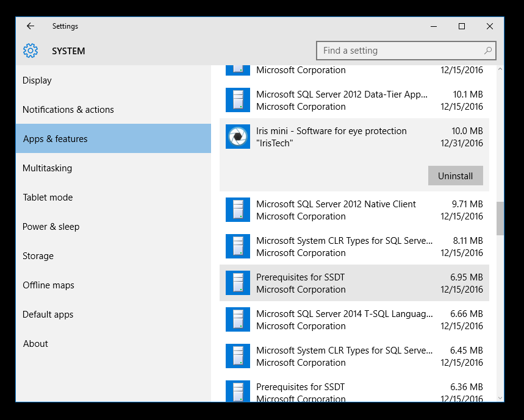
Task: Click the Iris mini camera shutter icon
Action: coord(238,137)
